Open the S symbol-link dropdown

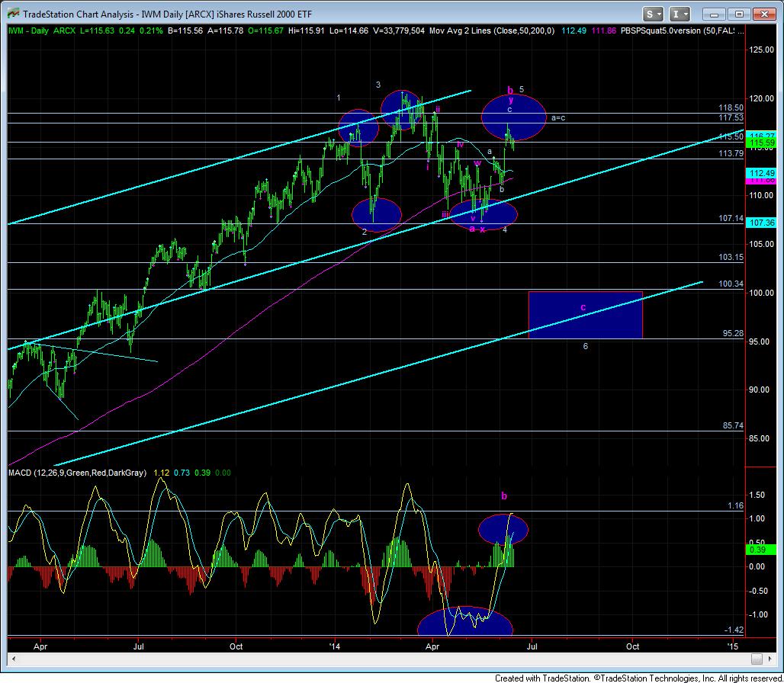click(653, 14)
